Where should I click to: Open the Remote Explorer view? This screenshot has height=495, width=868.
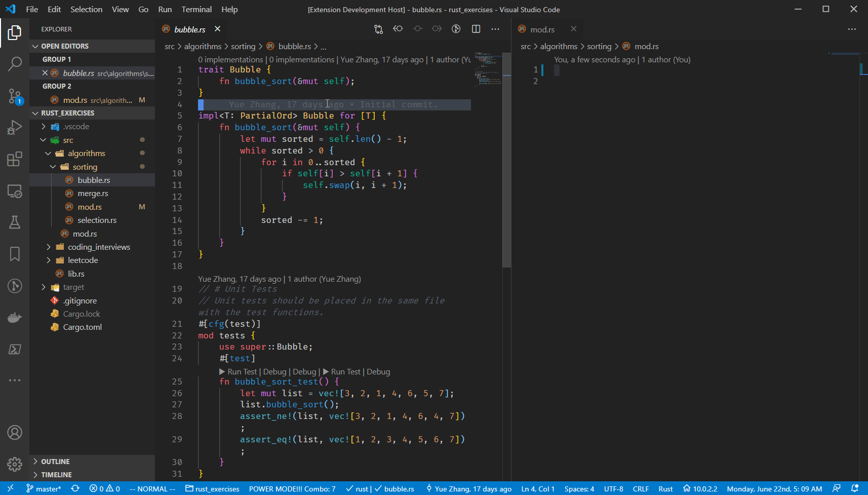click(15, 191)
